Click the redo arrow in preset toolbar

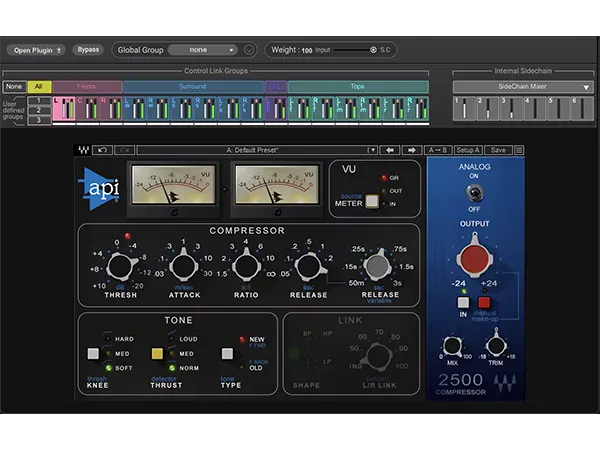(124, 150)
